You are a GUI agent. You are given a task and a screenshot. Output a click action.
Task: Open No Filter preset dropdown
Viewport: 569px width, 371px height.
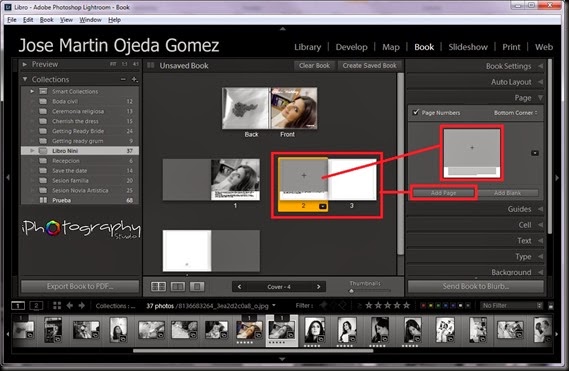pos(511,306)
